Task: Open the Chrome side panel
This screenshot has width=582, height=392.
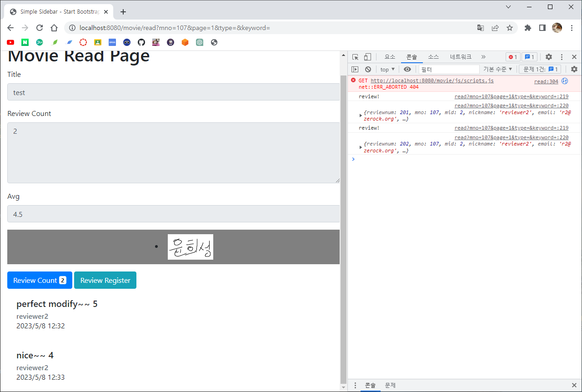Action: [542, 28]
